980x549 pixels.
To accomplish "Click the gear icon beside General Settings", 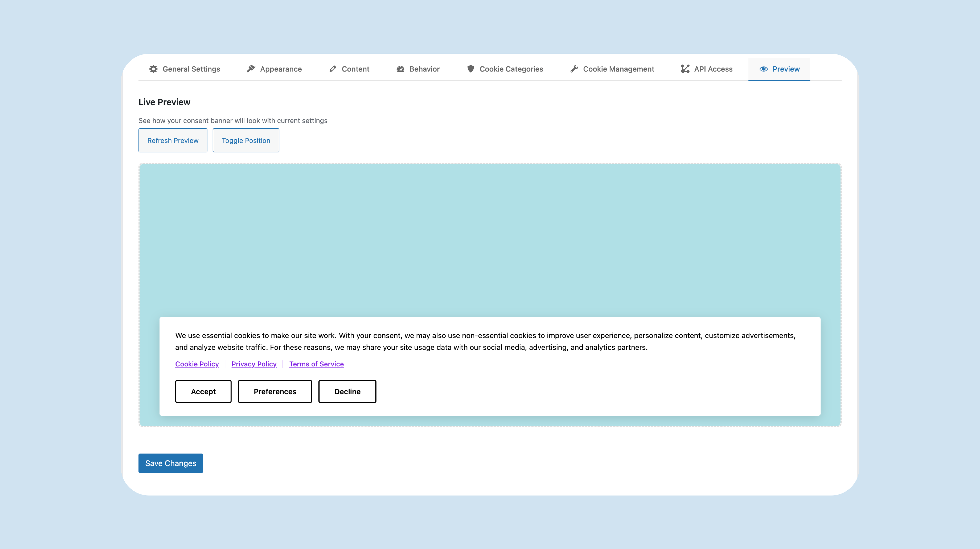I will (153, 69).
